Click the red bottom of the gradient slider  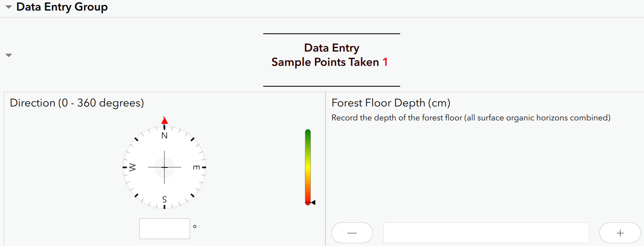[308, 201]
